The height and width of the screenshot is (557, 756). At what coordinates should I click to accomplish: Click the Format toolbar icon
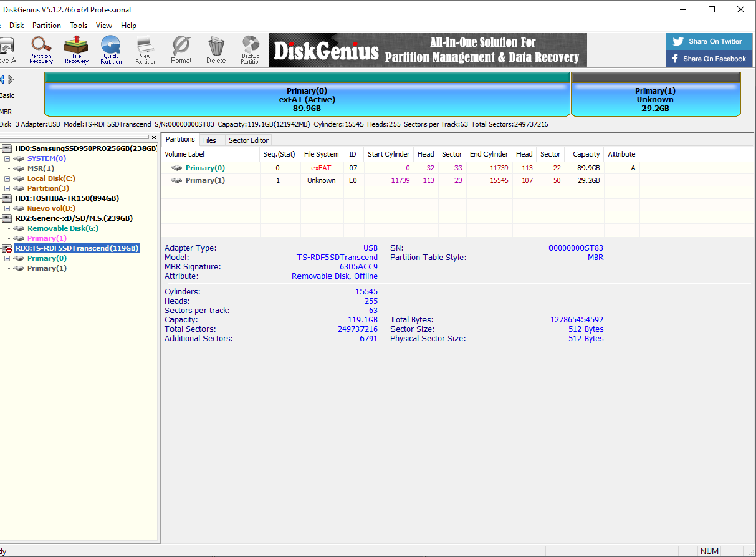(181, 49)
